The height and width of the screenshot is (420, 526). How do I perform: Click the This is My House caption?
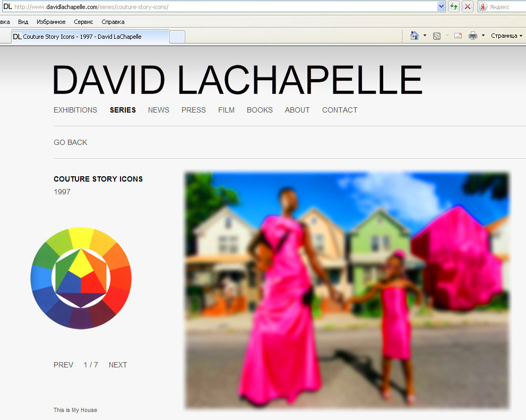tap(75, 410)
